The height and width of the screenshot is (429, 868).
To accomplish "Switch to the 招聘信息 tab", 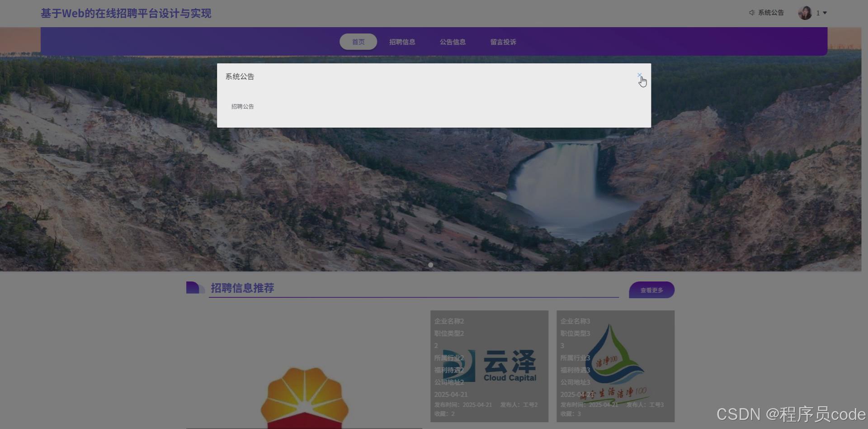I will point(402,42).
